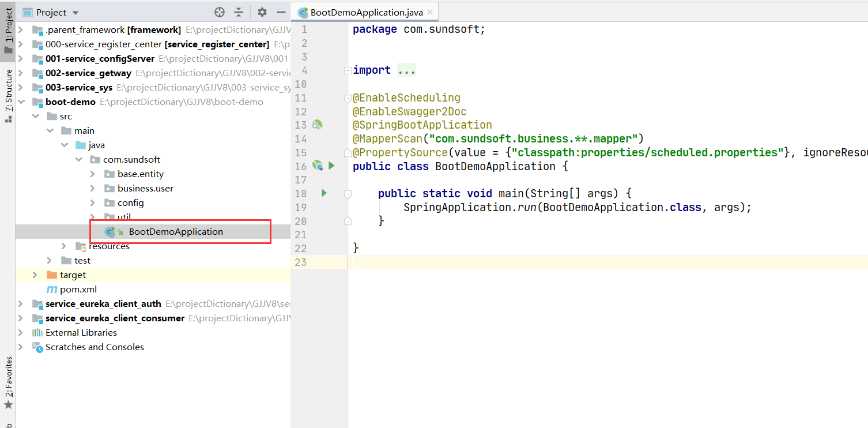Screen dimensions: 868x428
Task: Open the Project panel settings gear
Action: coord(262,12)
